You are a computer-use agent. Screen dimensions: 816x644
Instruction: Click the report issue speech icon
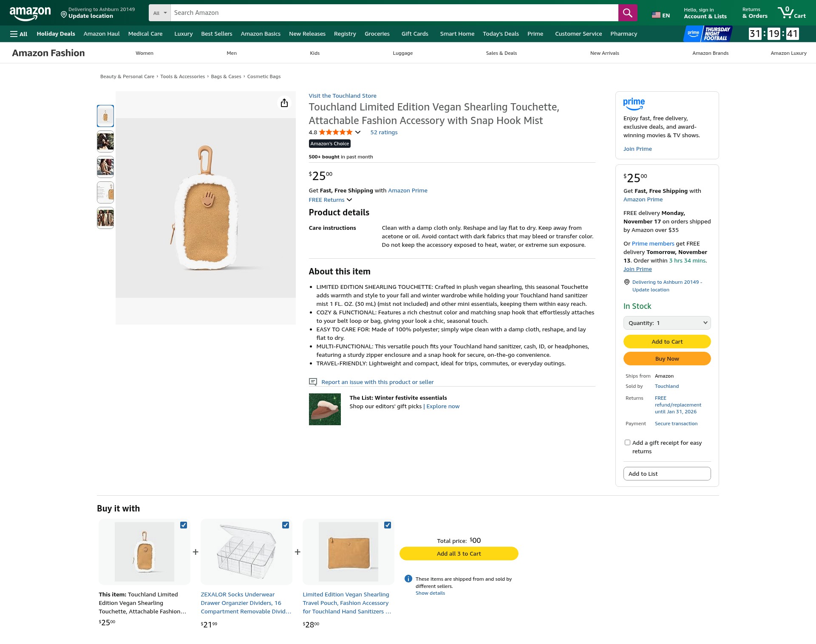tap(313, 382)
